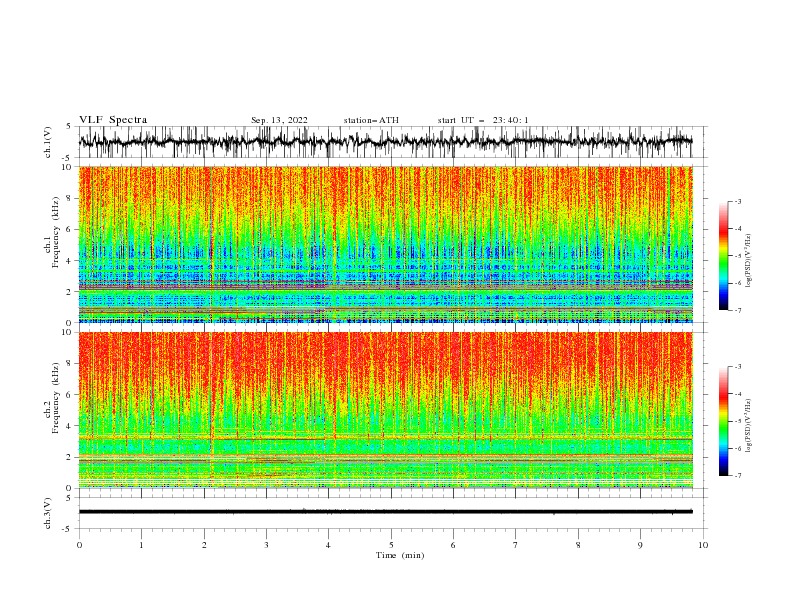
Task: Click the "2" tick on time axis
Action: pos(204,545)
